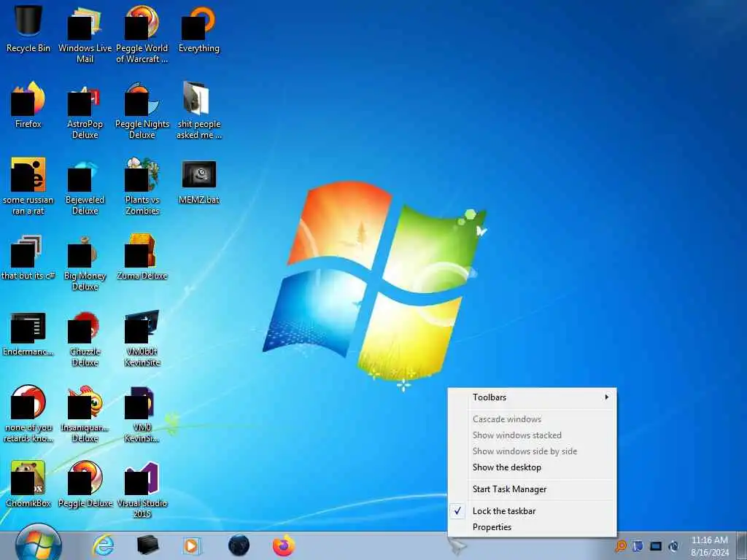The height and width of the screenshot is (560, 747).
Task: Click the dark sphere taskbar icon
Action: (x=239, y=545)
